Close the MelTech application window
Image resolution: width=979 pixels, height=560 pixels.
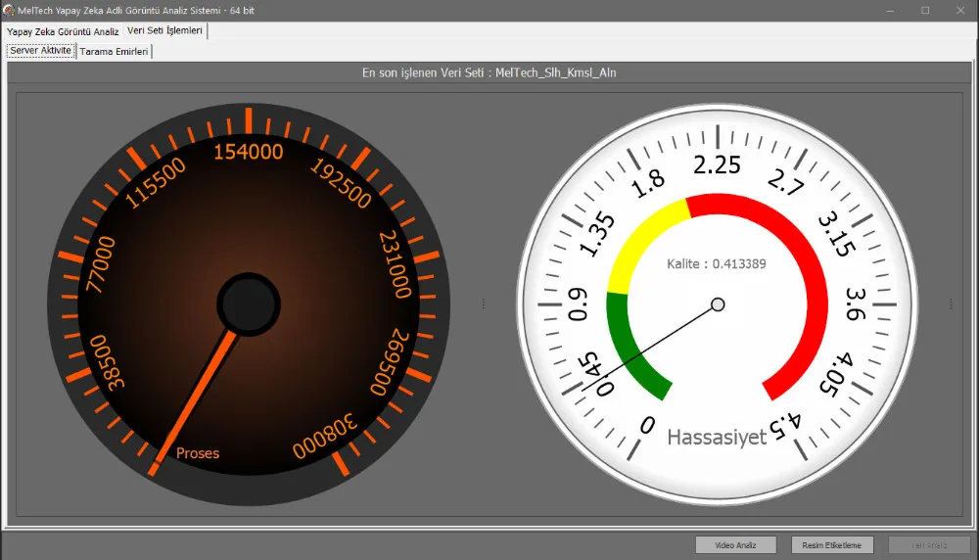click(x=960, y=11)
